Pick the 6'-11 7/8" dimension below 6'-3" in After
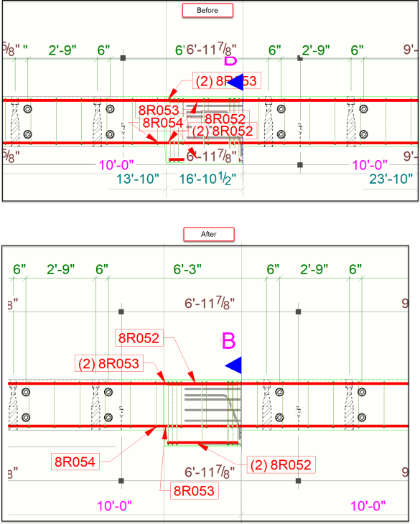Viewport: 420px width, 524px height. coord(210,303)
